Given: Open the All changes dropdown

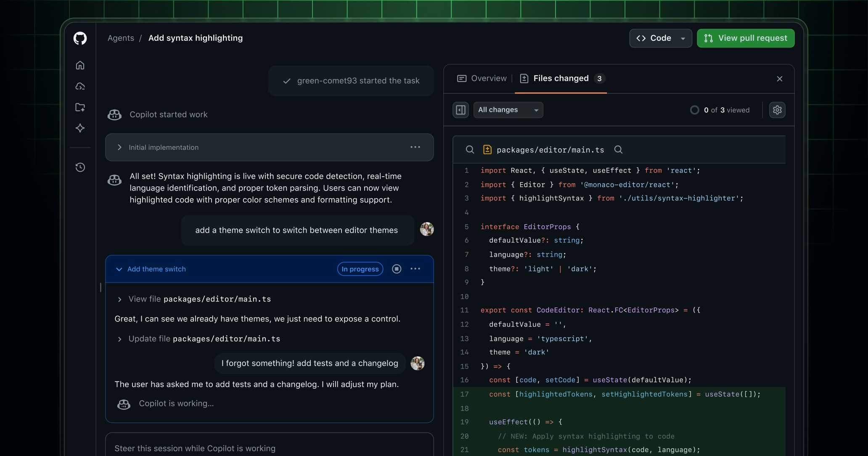Looking at the screenshot, I should click(508, 110).
